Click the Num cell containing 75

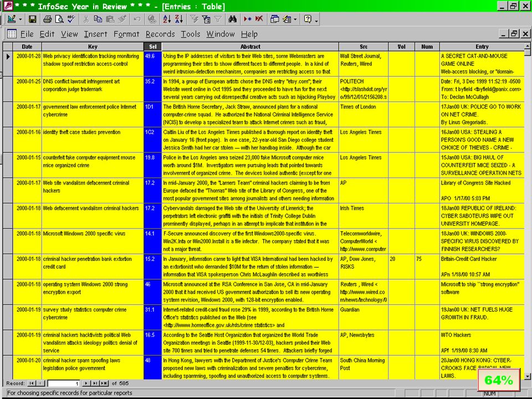tap(427, 267)
